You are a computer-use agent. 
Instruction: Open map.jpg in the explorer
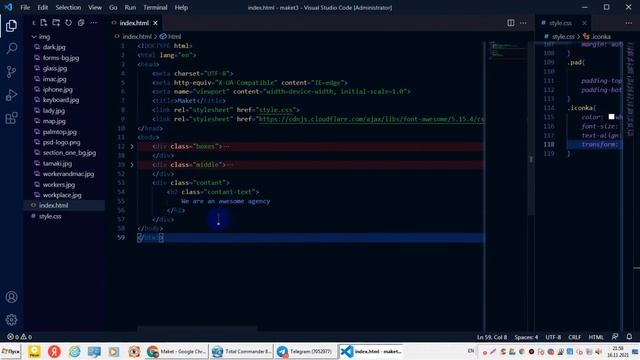[54, 121]
